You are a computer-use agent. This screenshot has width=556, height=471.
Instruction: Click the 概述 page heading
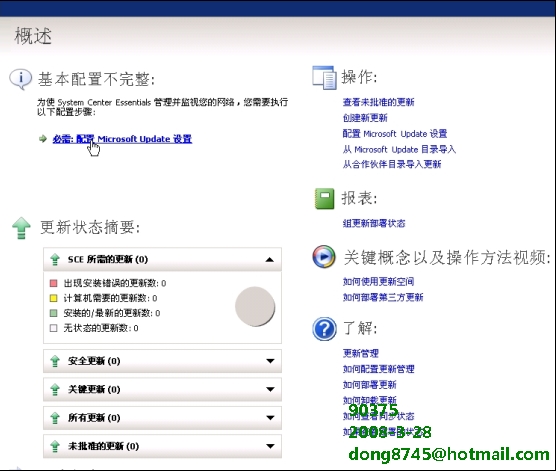[33, 36]
